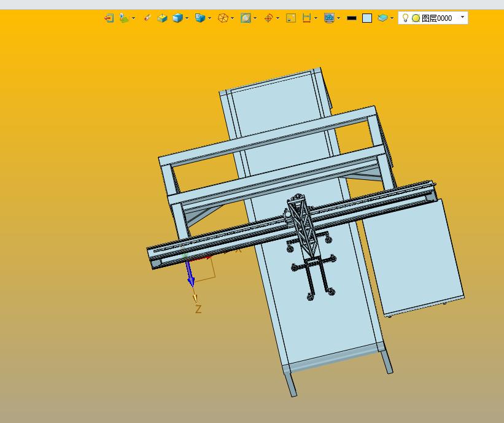Open the view orientation dropdown arrow
The width and height of the screenshot is (504, 423).
tap(209, 18)
